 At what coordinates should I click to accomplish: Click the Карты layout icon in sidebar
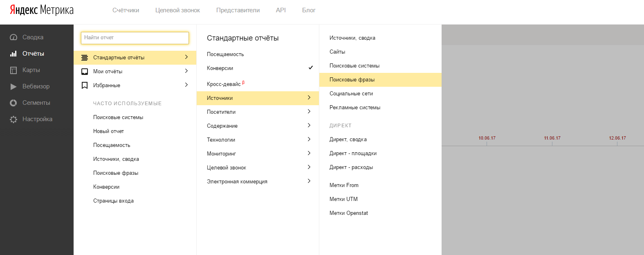13,70
